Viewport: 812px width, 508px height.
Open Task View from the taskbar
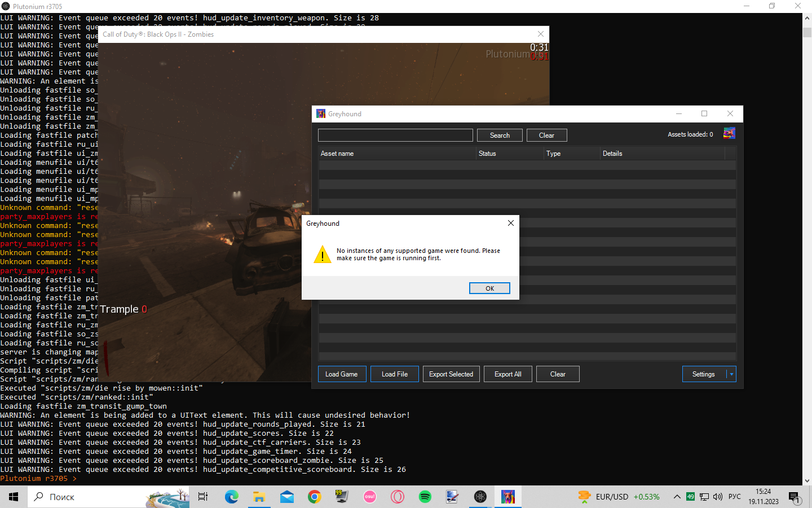pos(203,497)
